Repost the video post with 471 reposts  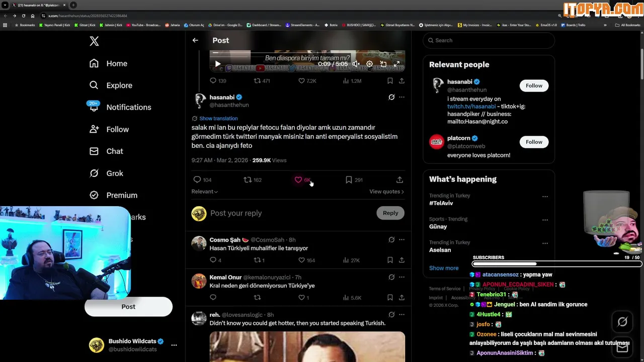point(262,80)
